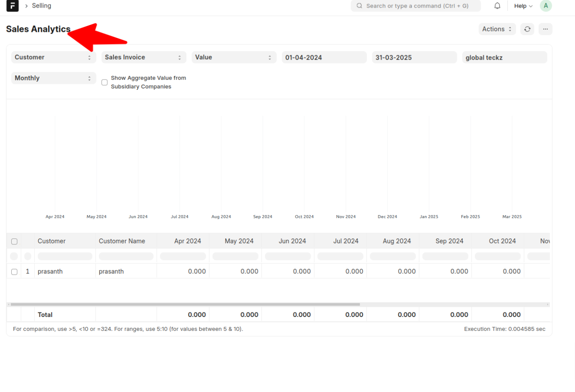
Task: Edit the to date 31-03-2025 field
Action: pos(415,57)
